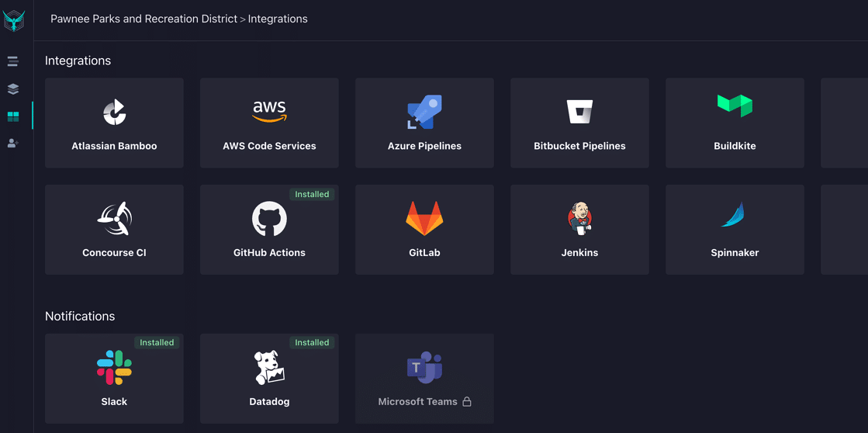Open the AWS Code Services label
This screenshot has width=868, height=433.
tap(270, 146)
